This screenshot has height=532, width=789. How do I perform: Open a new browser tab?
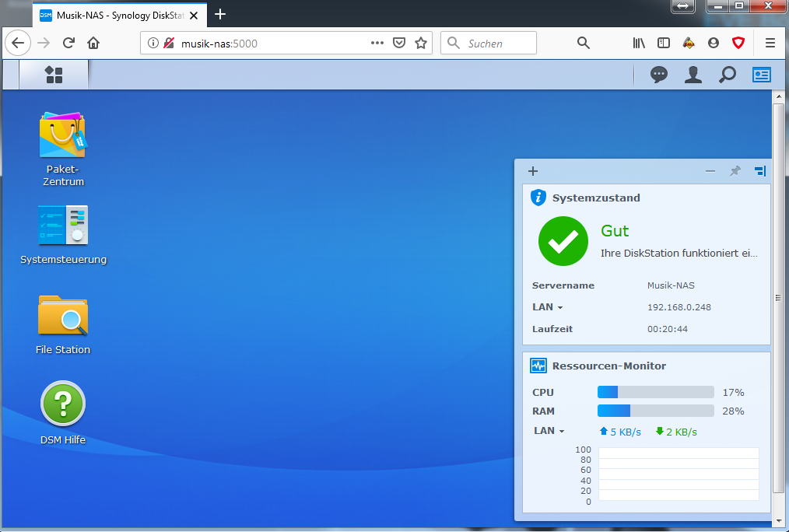coord(220,15)
